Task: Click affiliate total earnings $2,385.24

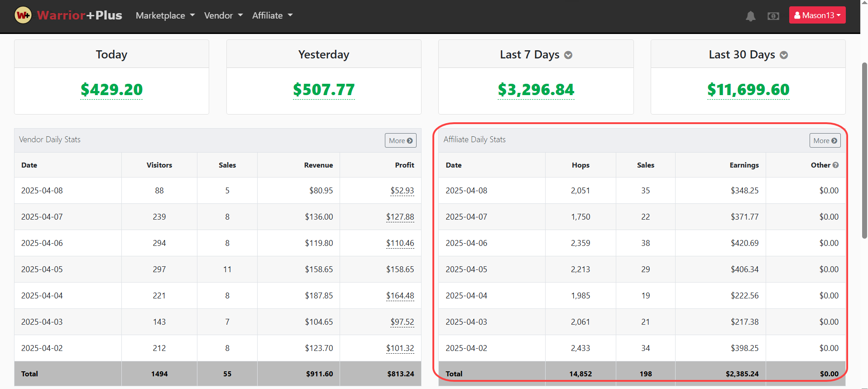Action: coord(742,374)
